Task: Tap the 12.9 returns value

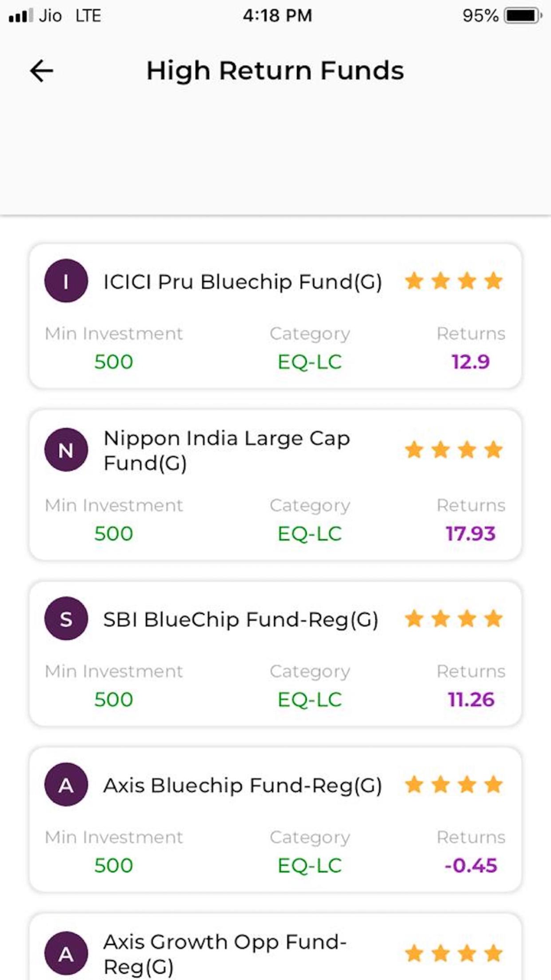Action: click(471, 361)
